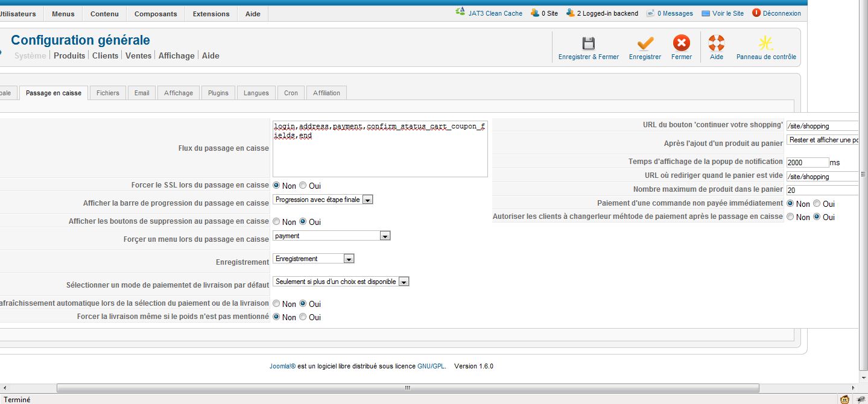This screenshot has width=868, height=404.
Task: Click the GNU/GPL licence link
Action: click(x=431, y=366)
